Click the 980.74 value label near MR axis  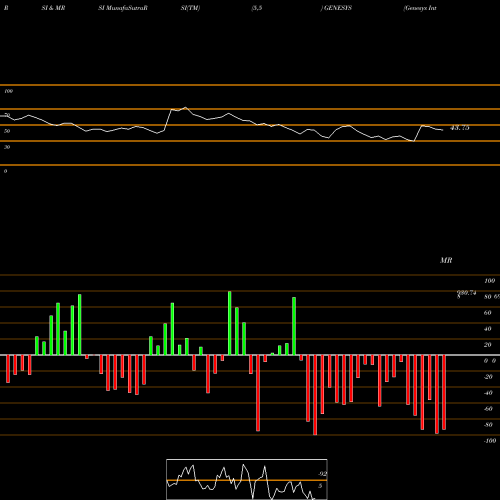pos(467,293)
